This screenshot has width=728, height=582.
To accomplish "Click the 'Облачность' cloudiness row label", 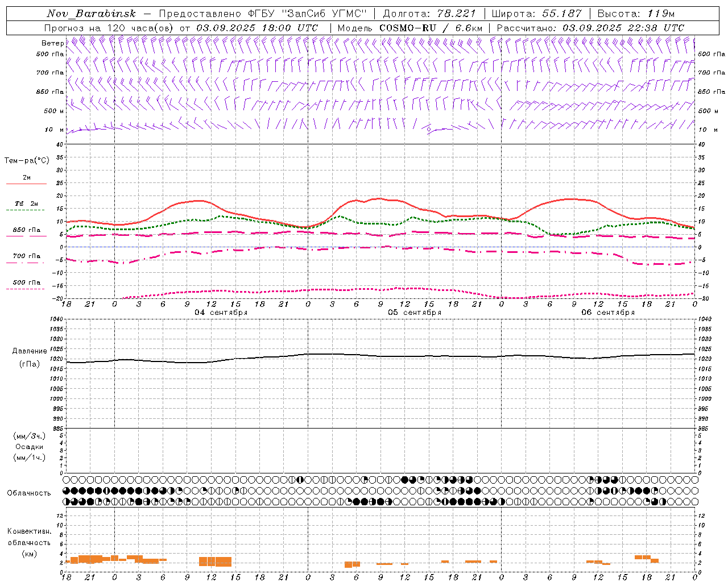I will pyautogui.click(x=29, y=493).
